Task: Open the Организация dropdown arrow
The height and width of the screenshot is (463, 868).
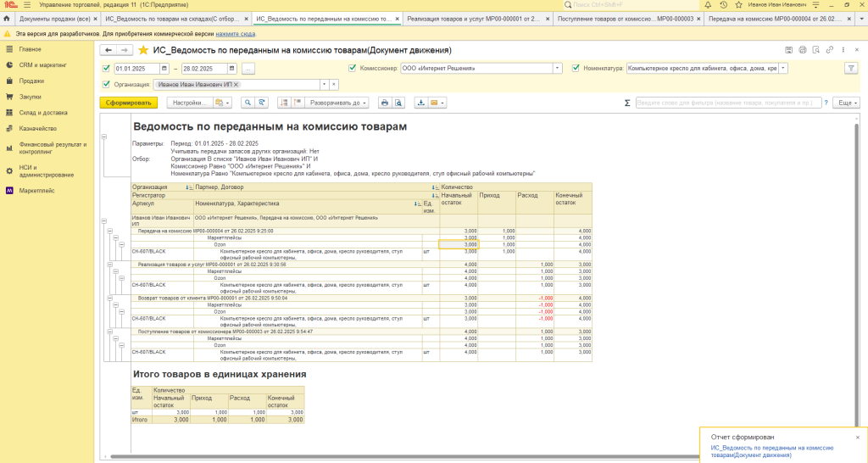Action: click(325, 85)
